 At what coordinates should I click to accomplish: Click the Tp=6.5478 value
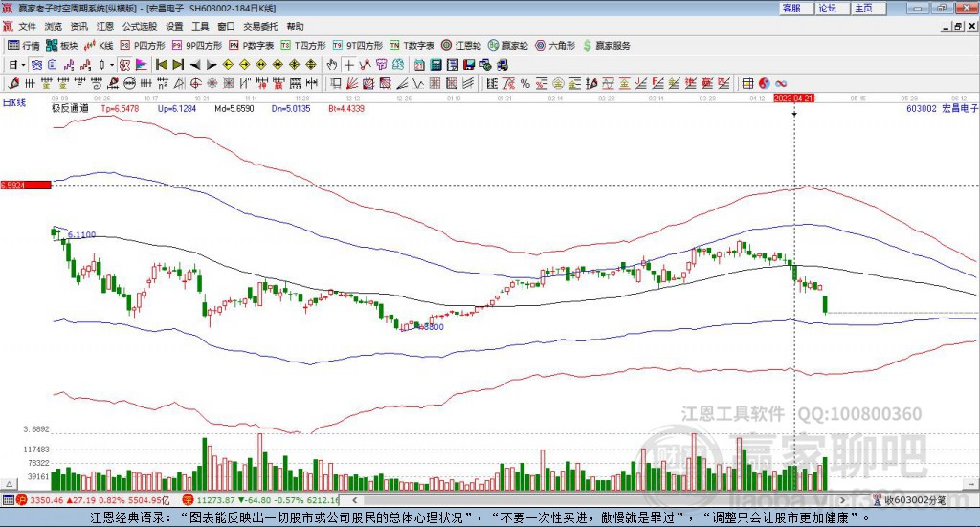coord(120,109)
